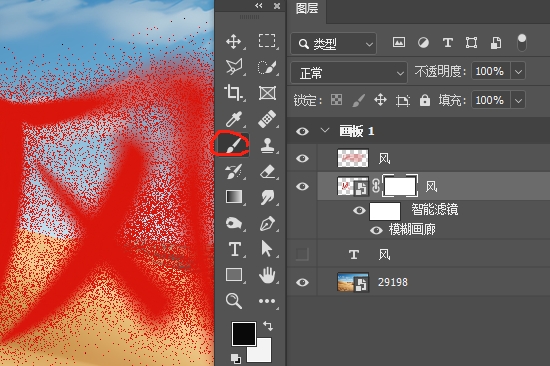Collapse the 画板 1 group chevron
The width and height of the screenshot is (550, 366).
pyautogui.click(x=325, y=131)
